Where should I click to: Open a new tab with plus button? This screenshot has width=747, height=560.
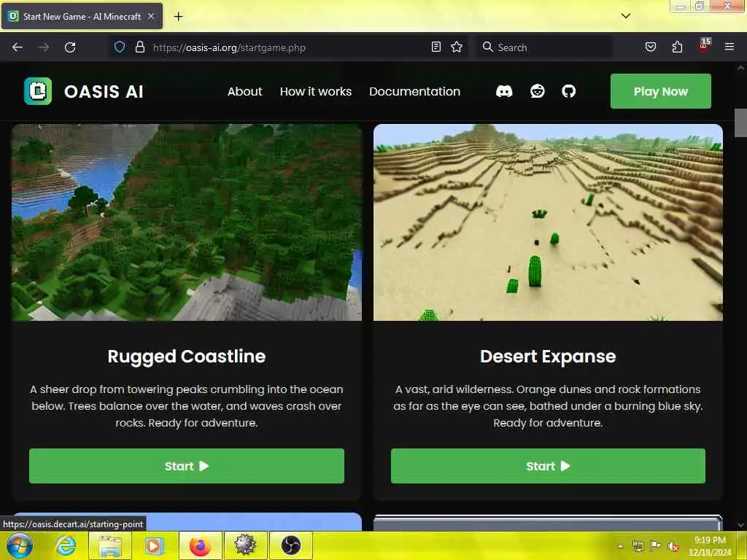click(x=178, y=17)
